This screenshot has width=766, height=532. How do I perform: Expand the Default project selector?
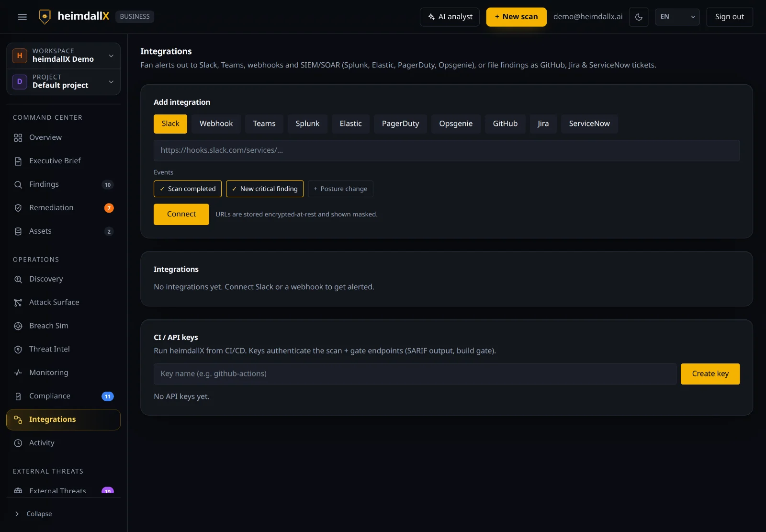63,81
